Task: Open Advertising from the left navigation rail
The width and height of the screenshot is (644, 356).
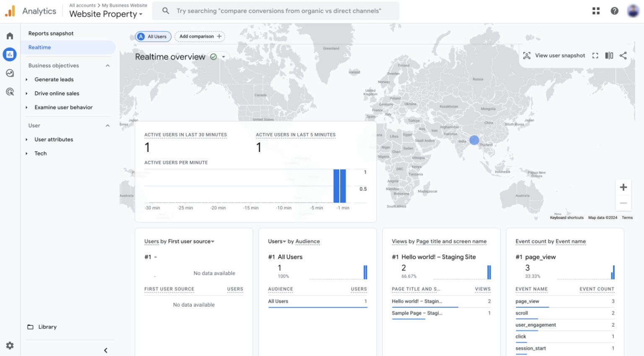Action: (x=9, y=92)
